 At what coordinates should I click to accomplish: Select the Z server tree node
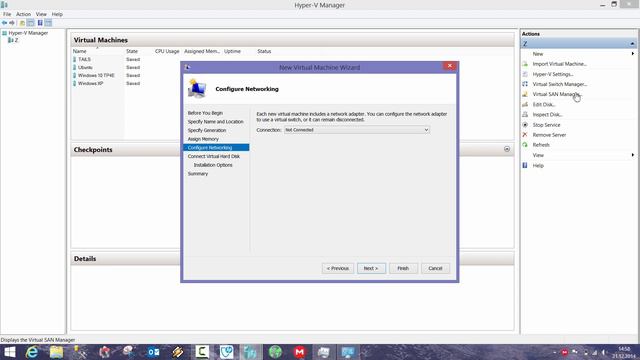(x=16, y=40)
